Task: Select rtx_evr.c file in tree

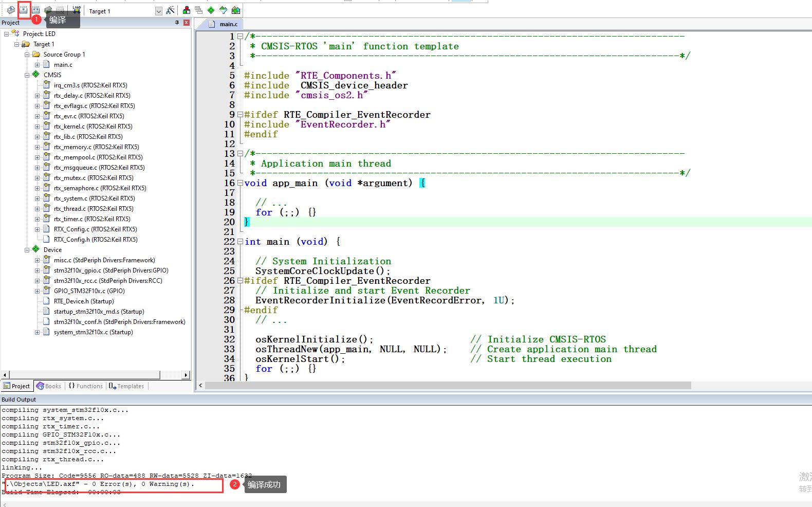Action: click(x=89, y=116)
